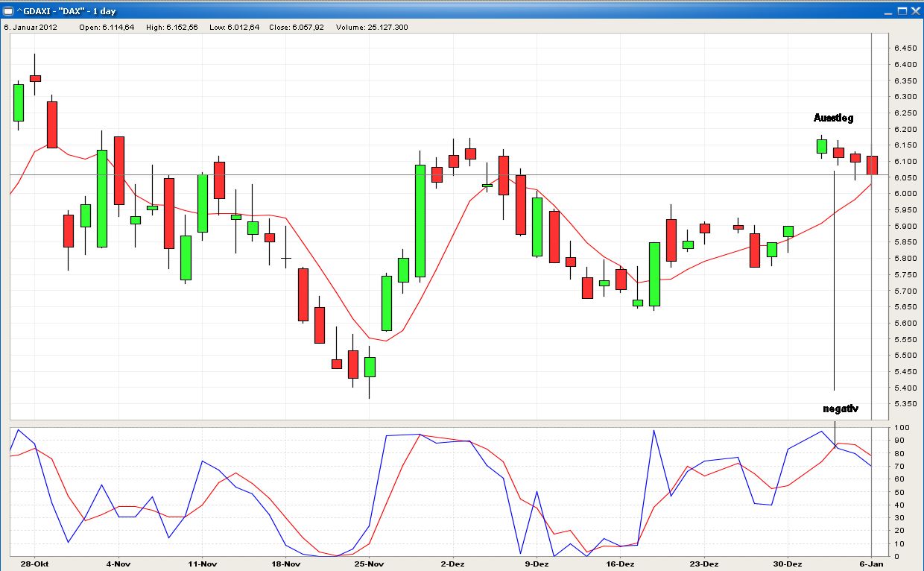Select the "Ausstieg" annotation on the chart
The image size is (924, 571).
tap(835, 118)
